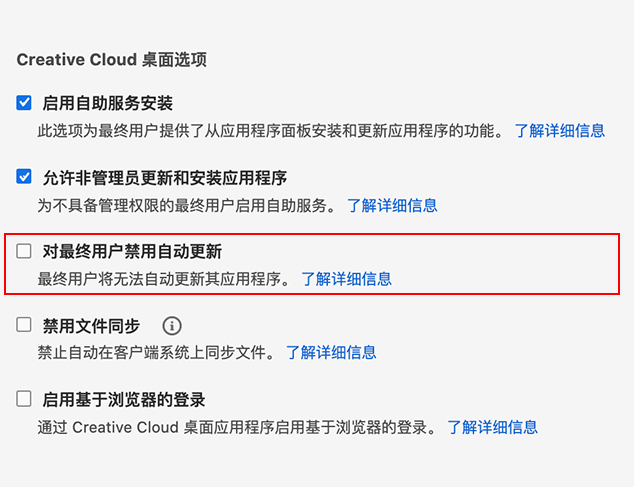This screenshot has width=634, height=487.
Task: Tick the 禁用文件同步 checkbox
Action: 24,325
